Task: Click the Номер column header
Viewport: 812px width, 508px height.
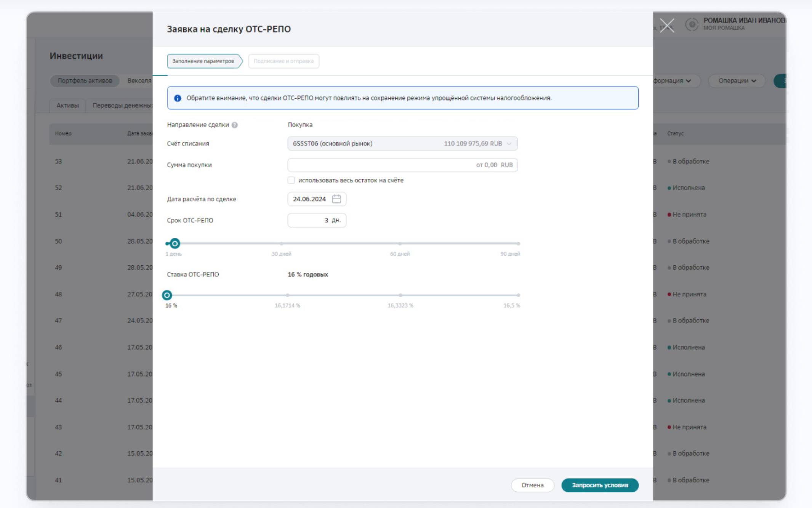Action: [x=63, y=133]
